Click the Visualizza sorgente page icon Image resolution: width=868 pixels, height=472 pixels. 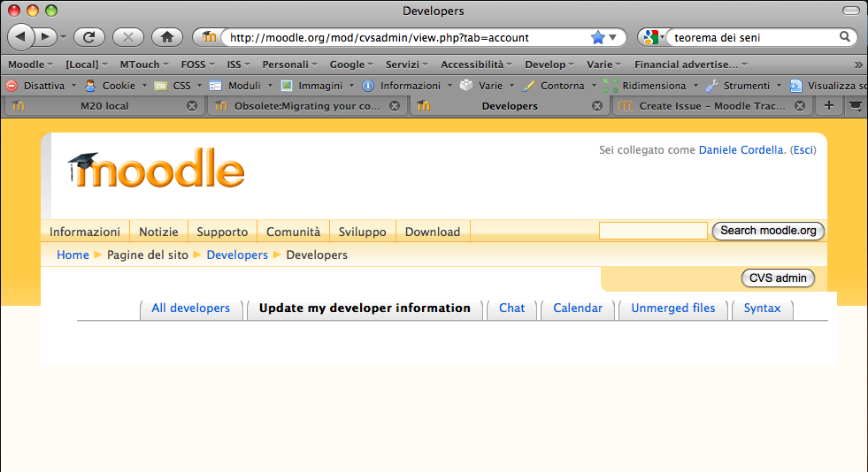[x=795, y=86]
